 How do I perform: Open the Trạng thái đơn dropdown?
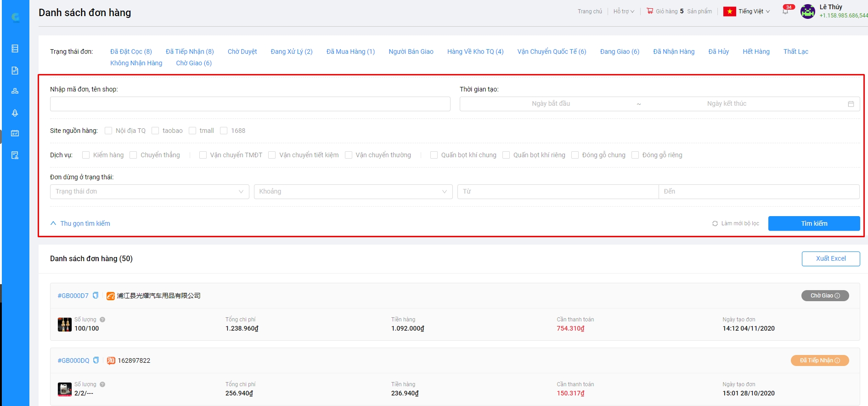tap(149, 192)
